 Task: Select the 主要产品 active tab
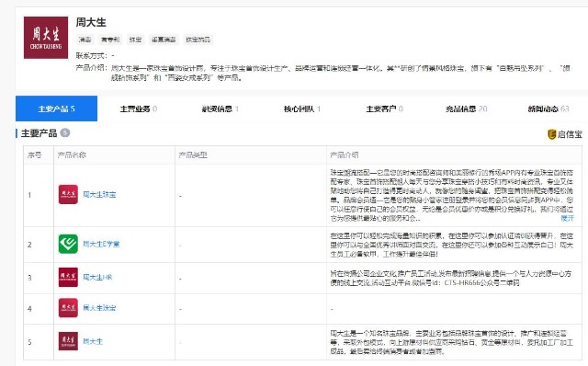56,109
